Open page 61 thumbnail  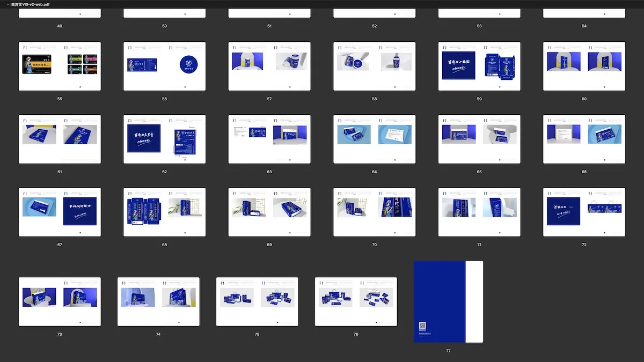pyautogui.click(x=60, y=139)
